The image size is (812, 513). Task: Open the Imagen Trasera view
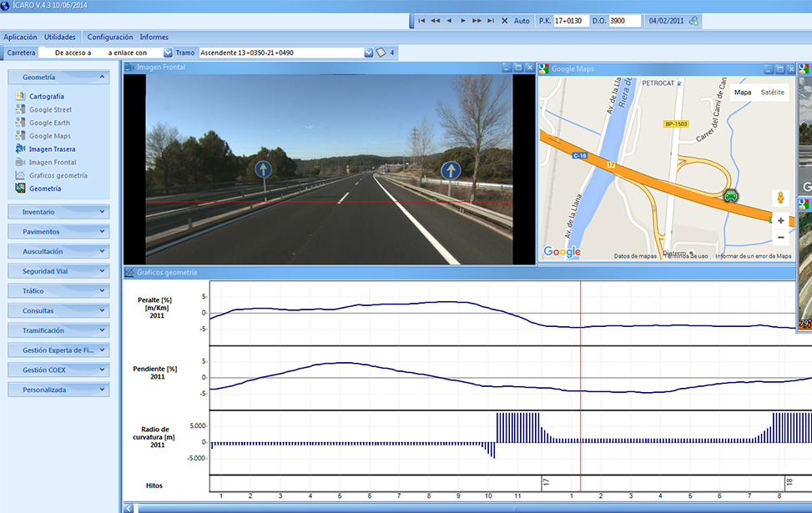pos(52,149)
